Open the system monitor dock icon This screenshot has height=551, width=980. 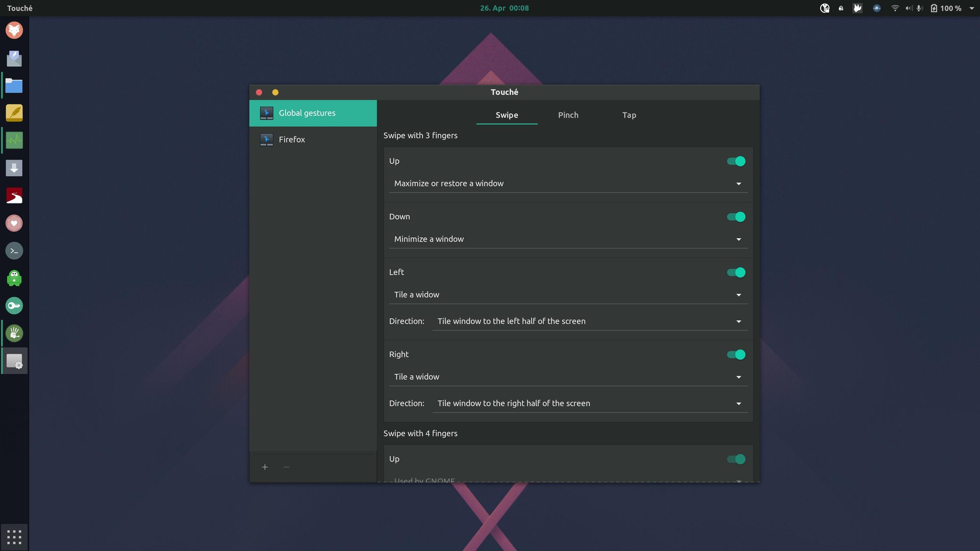(14, 140)
